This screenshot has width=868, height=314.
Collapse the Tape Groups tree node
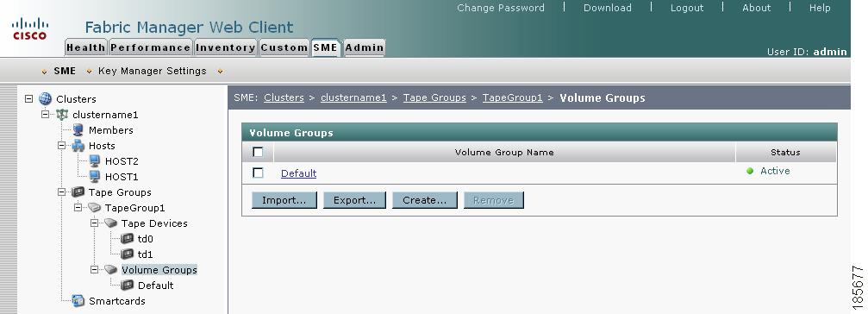(61, 192)
